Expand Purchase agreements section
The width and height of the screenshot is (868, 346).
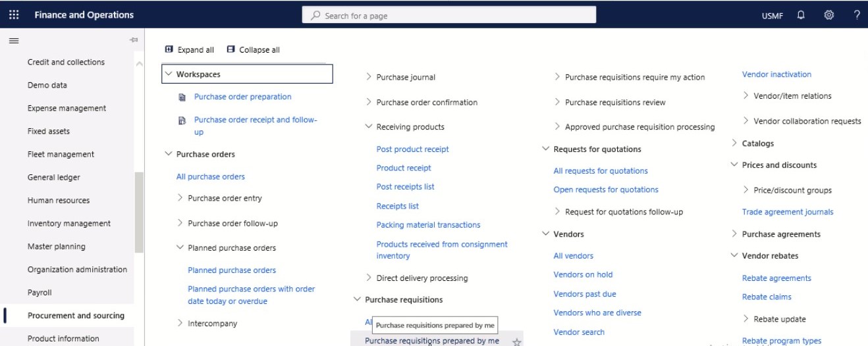coord(735,234)
